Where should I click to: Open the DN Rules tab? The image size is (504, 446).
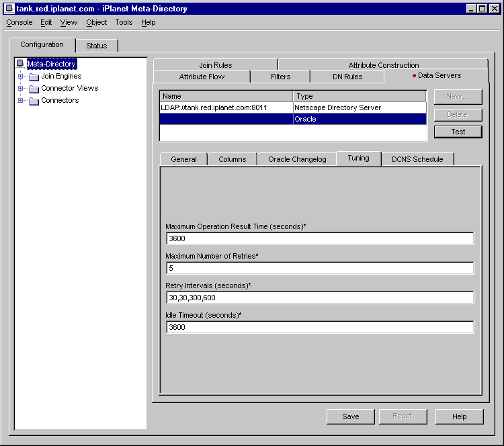pyautogui.click(x=347, y=77)
